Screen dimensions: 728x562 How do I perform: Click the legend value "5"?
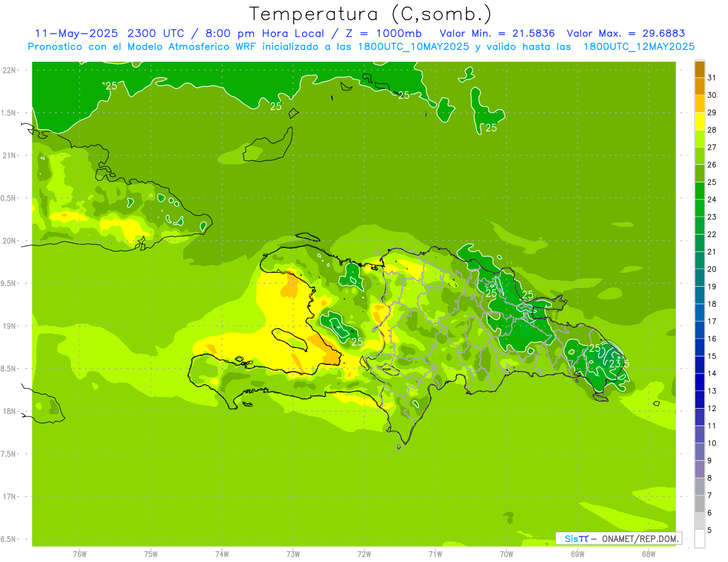coord(710,530)
